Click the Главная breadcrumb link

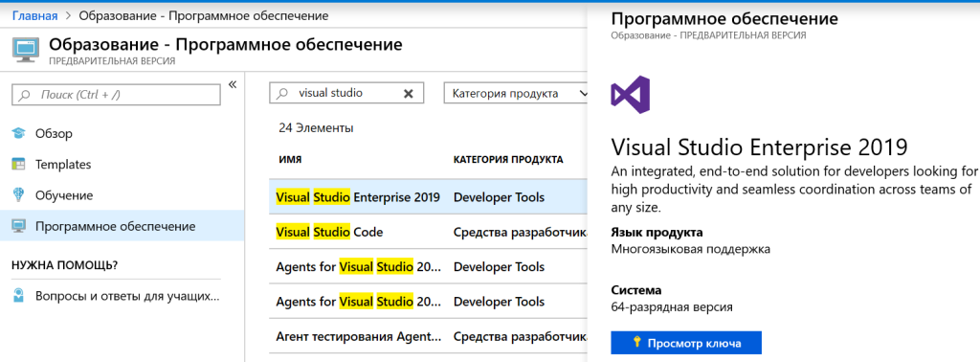(x=35, y=15)
